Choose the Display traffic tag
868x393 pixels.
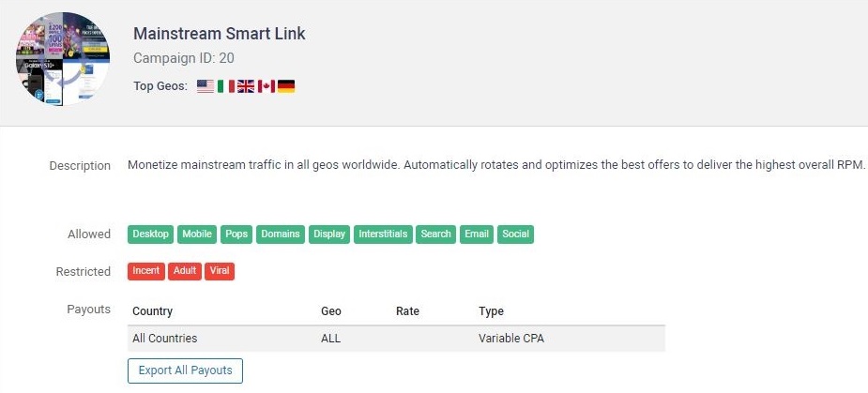pos(329,234)
